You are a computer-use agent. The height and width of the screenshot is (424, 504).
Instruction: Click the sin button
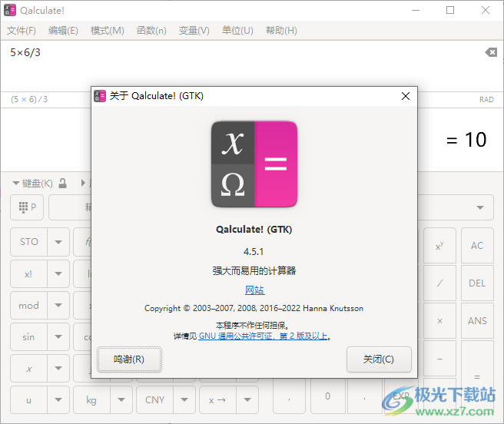click(29, 337)
